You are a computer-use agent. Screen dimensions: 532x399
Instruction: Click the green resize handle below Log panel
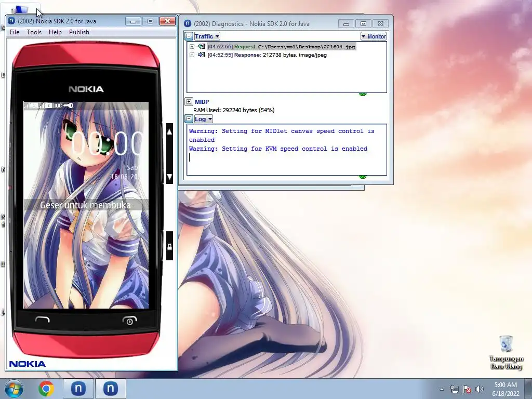pyautogui.click(x=363, y=177)
